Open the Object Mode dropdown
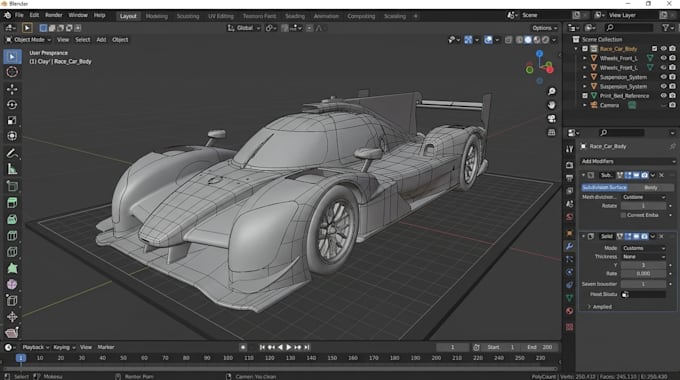 [28, 39]
